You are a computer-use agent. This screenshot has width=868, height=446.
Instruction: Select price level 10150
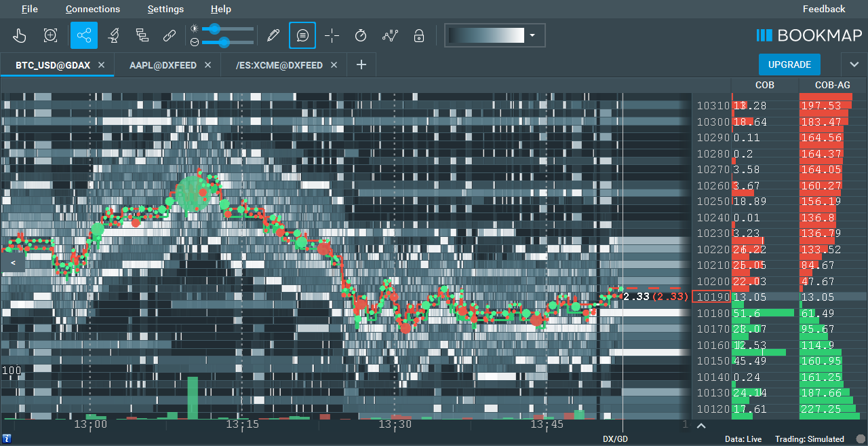tap(712, 360)
